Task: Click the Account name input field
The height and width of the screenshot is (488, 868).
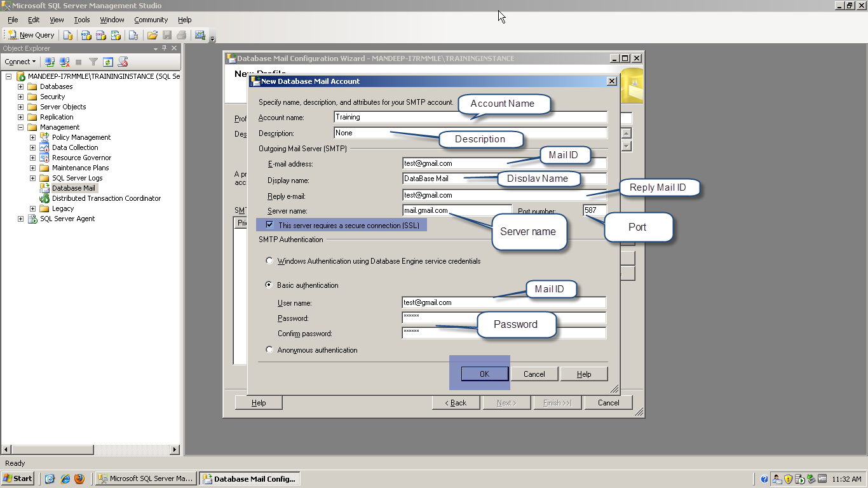Action: pos(470,117)
